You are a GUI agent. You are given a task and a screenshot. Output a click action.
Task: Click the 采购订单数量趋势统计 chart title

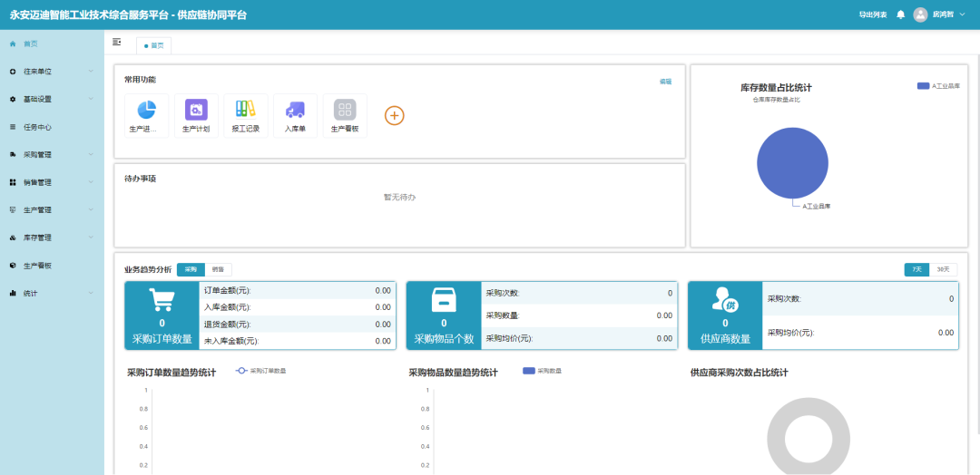171,373
